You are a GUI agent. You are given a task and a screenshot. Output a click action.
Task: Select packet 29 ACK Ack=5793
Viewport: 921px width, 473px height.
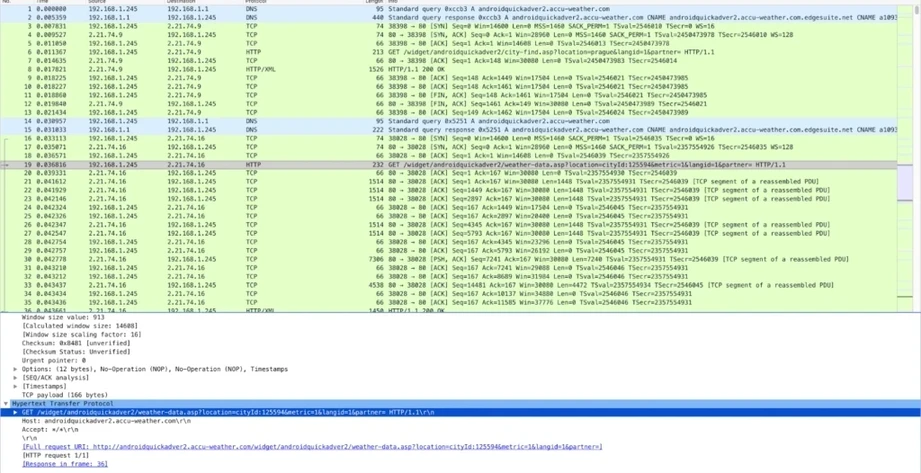coord(449,251)
